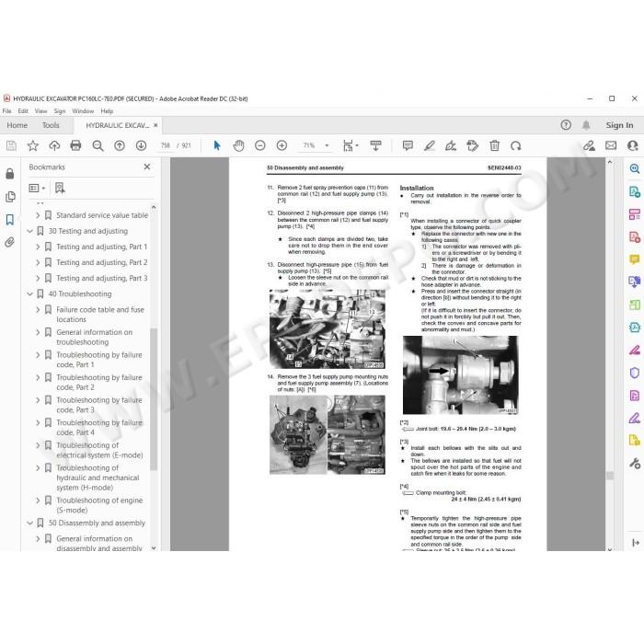Image resolution: width=644 pixels, height=644 pixels.
Task: Open the page thumbnails panel
Action: (10, 197)
